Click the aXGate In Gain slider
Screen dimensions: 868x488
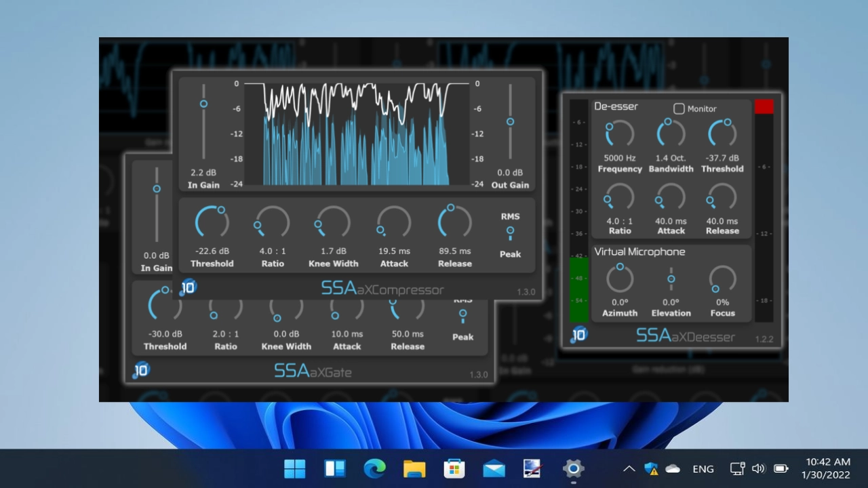(x=157, y=205)
